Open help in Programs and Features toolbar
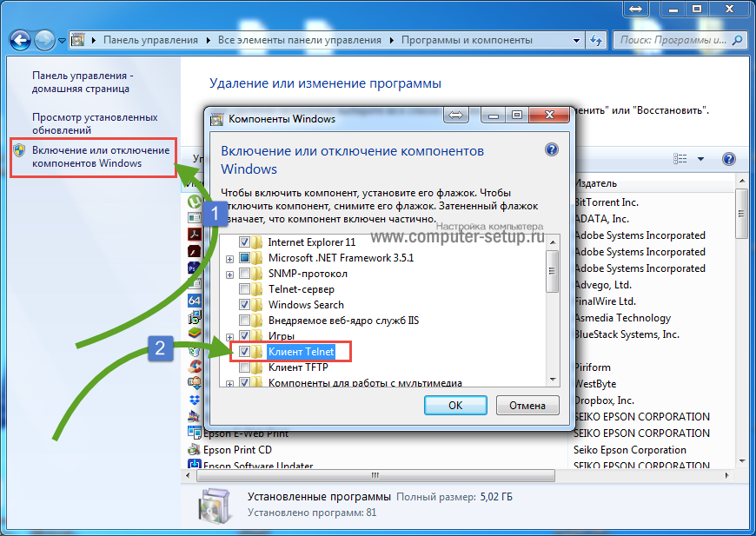 729,159
